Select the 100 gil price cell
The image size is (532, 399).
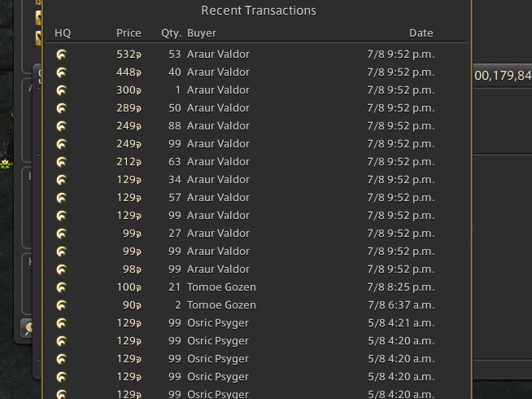pyautogui.click(x=129, y=287)
